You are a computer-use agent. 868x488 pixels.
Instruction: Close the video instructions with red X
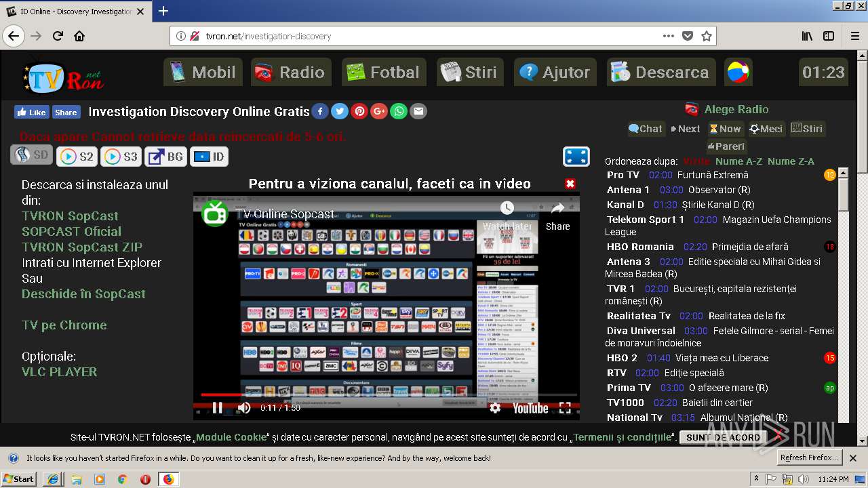click(570, 184)
